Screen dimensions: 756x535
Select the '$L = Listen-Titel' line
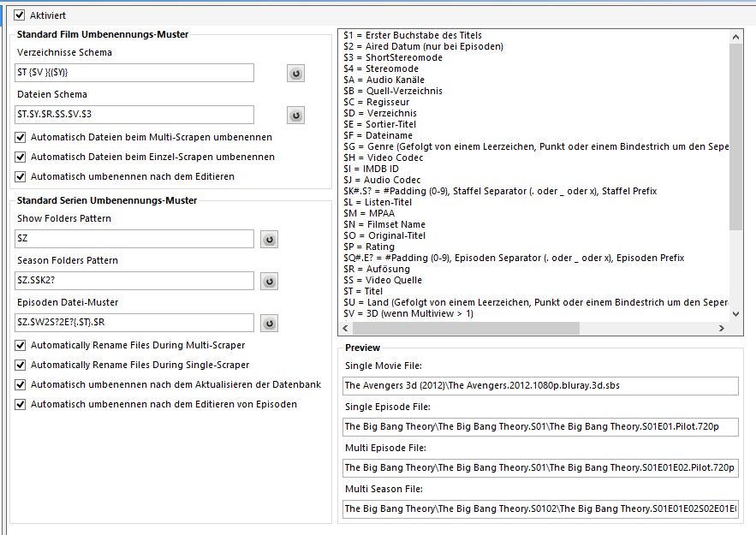pos(378,202)
